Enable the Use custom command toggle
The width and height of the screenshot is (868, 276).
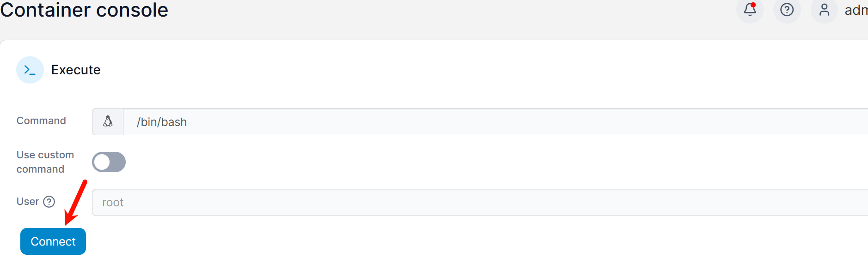pyautogui.click(x=109, y=162)
